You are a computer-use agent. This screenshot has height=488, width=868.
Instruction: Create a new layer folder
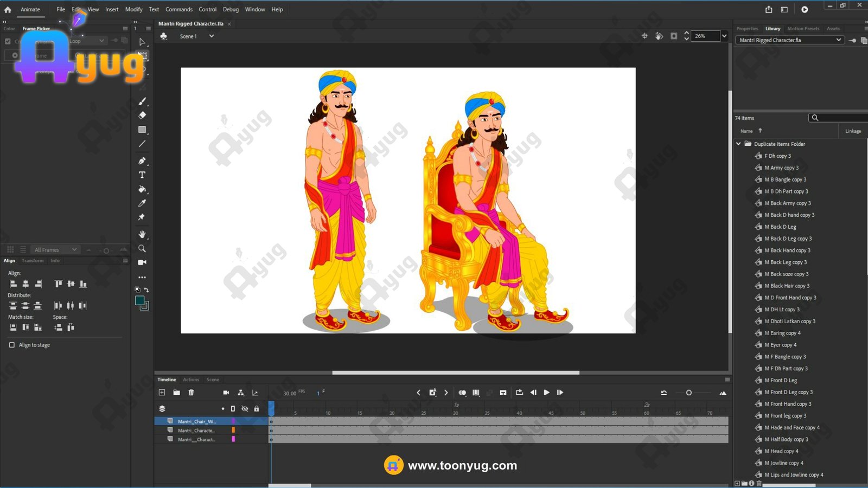pos(176,393)
